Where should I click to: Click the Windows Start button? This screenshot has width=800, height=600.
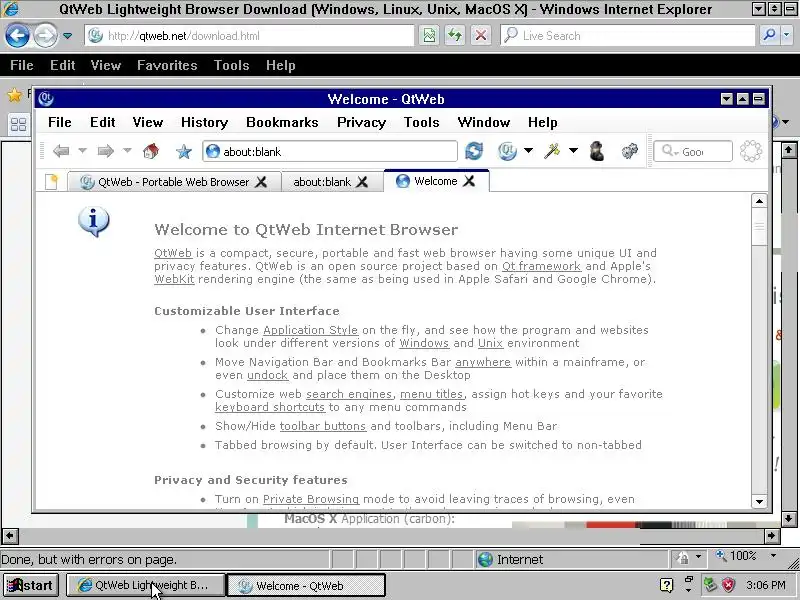(31, 585)
